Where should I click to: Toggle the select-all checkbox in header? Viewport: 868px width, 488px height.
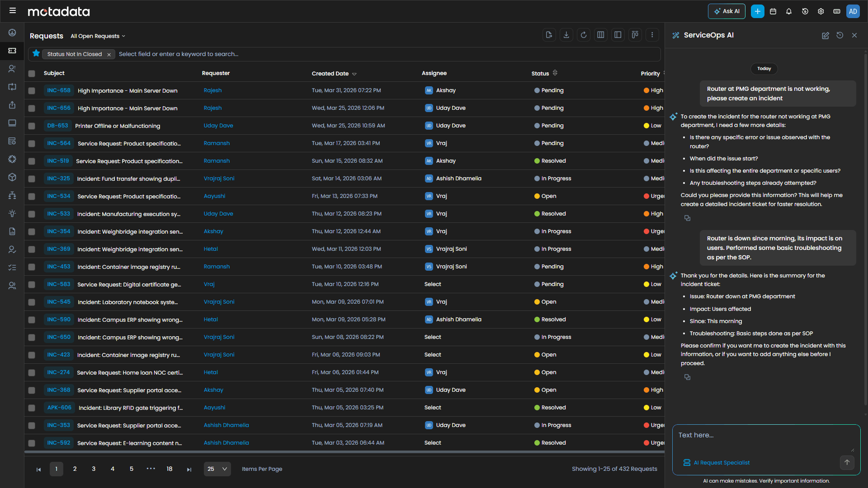(x=32, y=73)
